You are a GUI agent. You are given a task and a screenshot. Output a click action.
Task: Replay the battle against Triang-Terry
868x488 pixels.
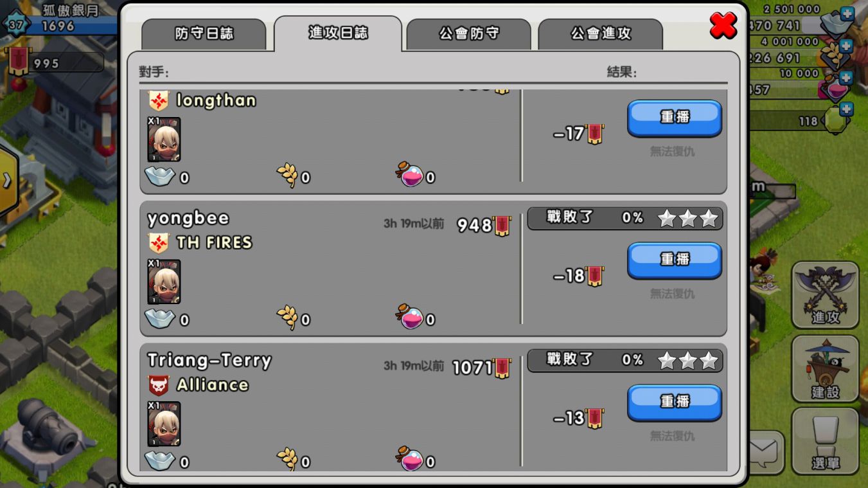[675, 402]
